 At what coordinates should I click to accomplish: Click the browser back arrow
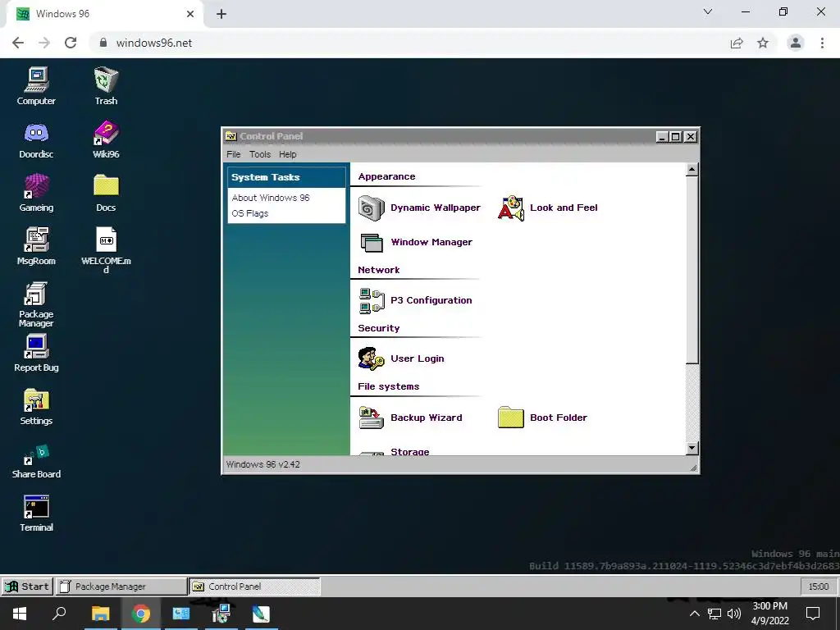(18, 43)
